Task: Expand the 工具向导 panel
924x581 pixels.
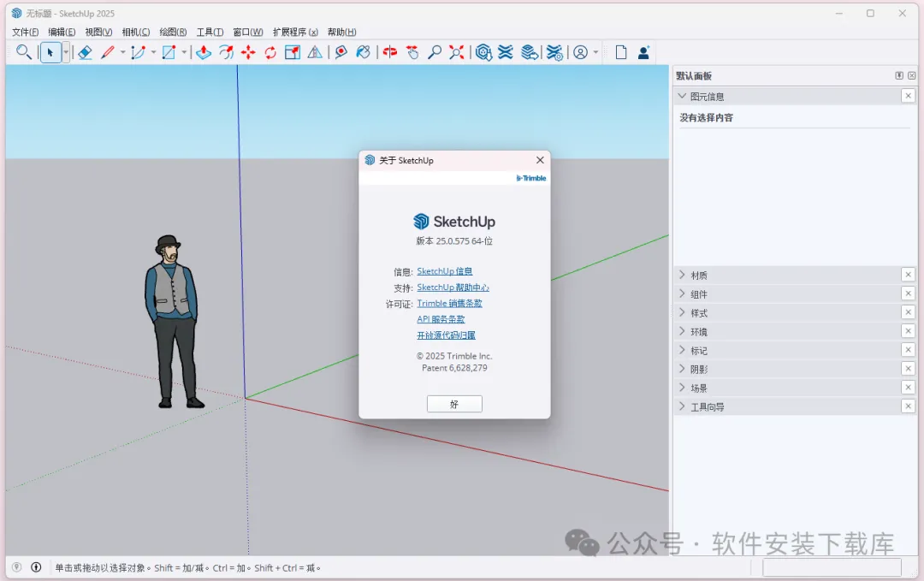Action: [682, 406]
